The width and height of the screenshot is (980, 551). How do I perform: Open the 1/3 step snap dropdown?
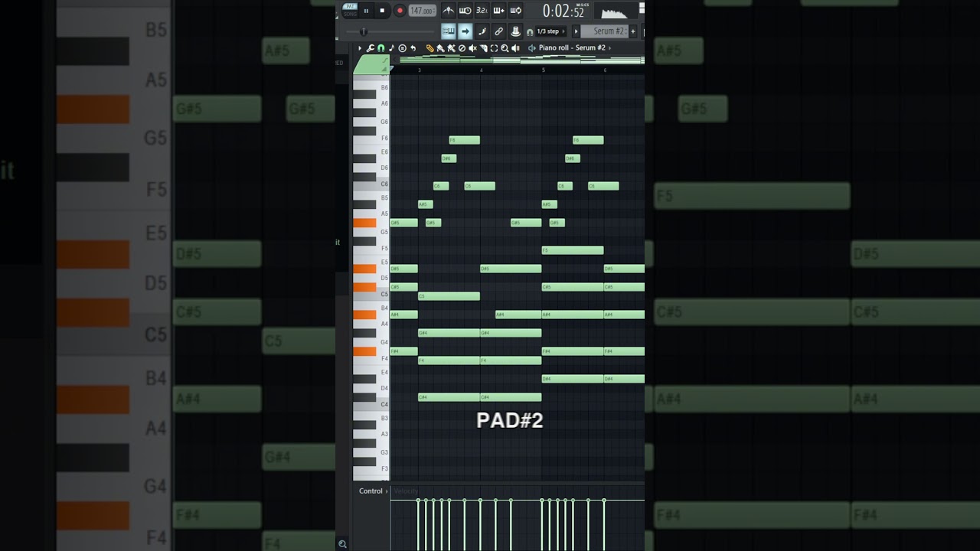click(x=550, y=31)
